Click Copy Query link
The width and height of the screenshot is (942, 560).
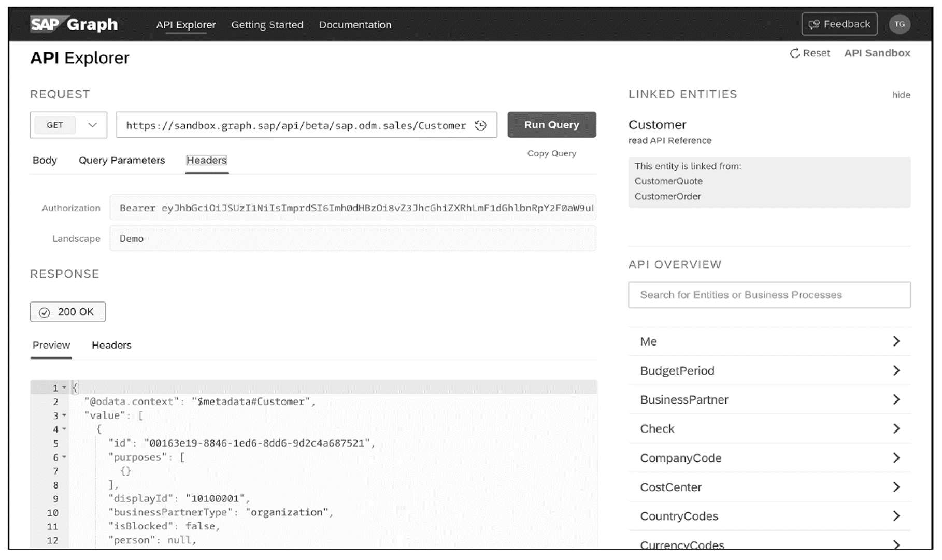point(552,153)
